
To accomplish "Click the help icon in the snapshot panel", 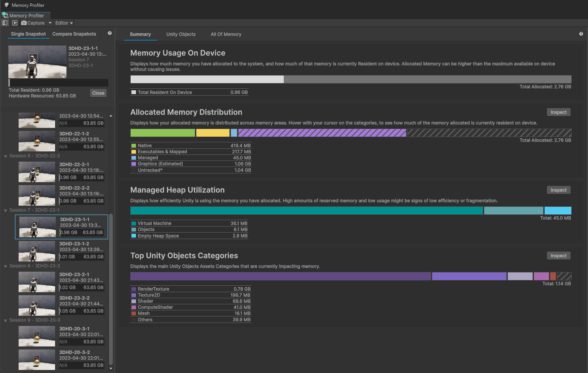I will [110, 33].
